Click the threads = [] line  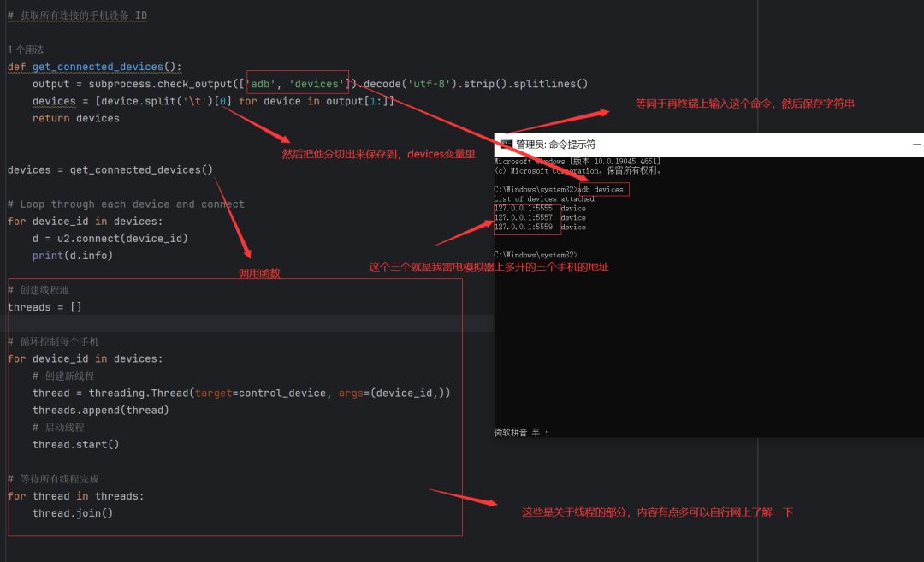44,307
